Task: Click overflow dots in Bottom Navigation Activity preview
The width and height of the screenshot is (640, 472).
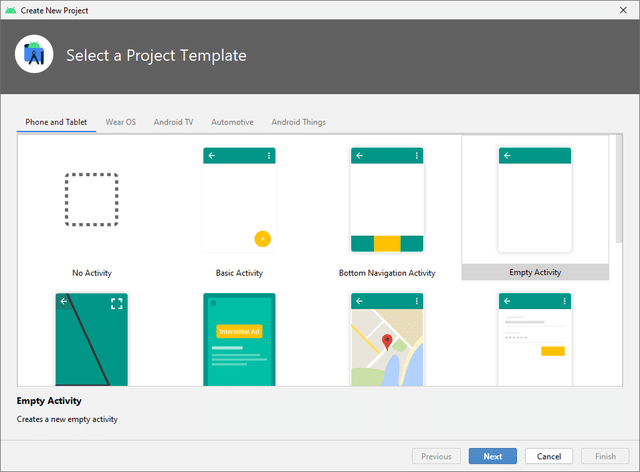Action: 416,156
